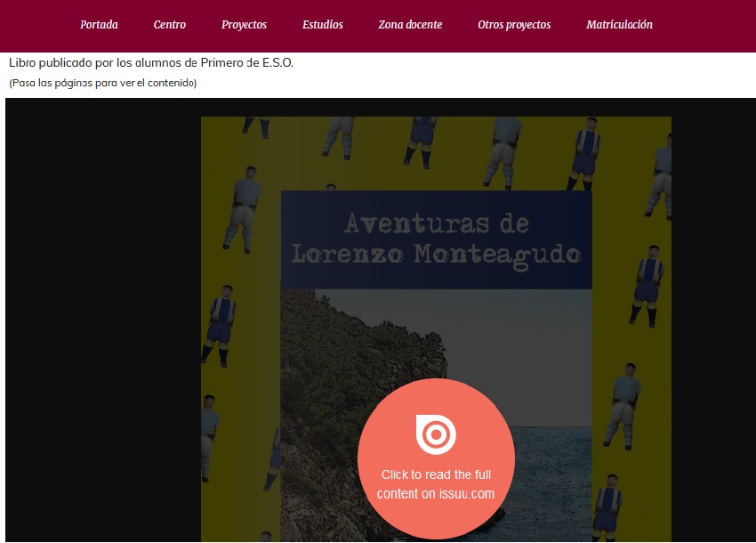Go to the Proyectos menu
Image resolution: width=756 pixels, height=543 pixels.
click(x=244, y=25)
